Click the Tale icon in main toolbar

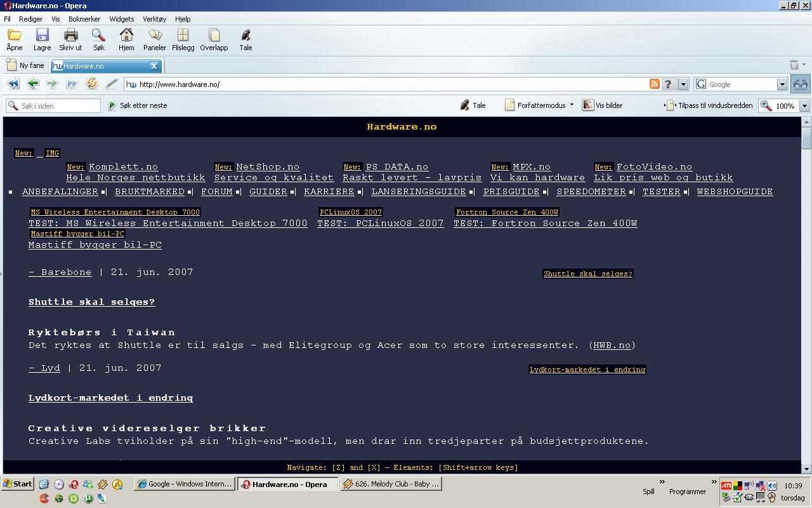click(x=246, y=35)
